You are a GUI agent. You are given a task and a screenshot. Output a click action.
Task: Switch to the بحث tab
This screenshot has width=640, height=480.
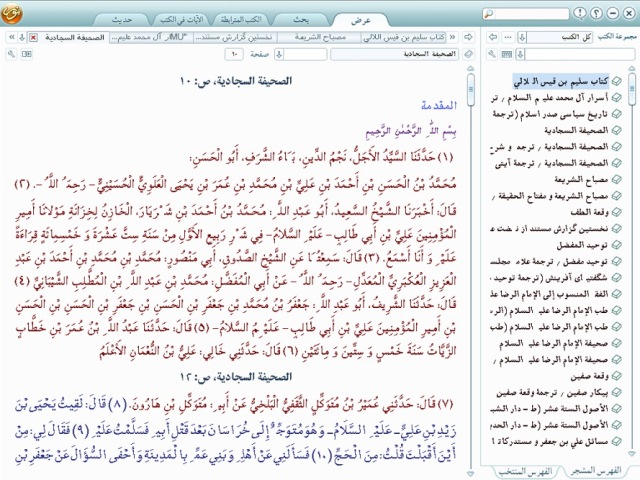[x=301, y=20]
